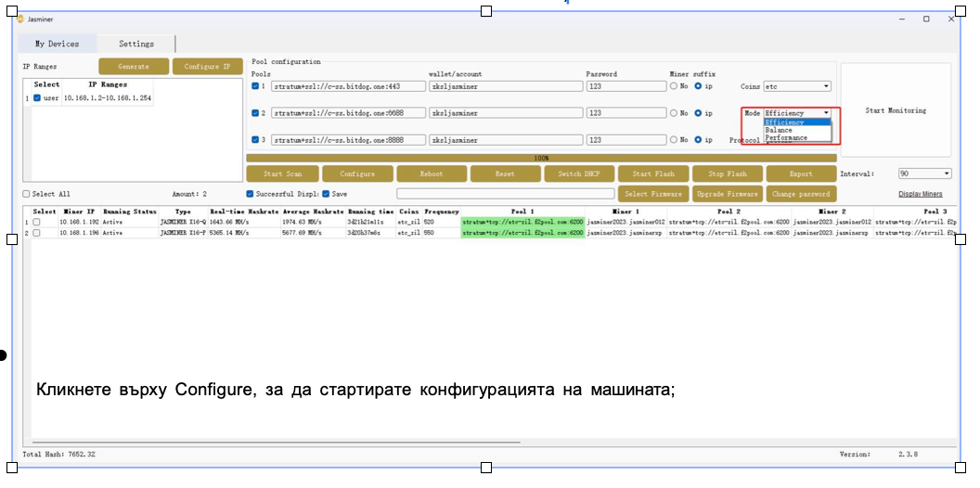Screen dimensions: 980x488
Task: Click the Stop Flash button
Action: pos(728,173)
